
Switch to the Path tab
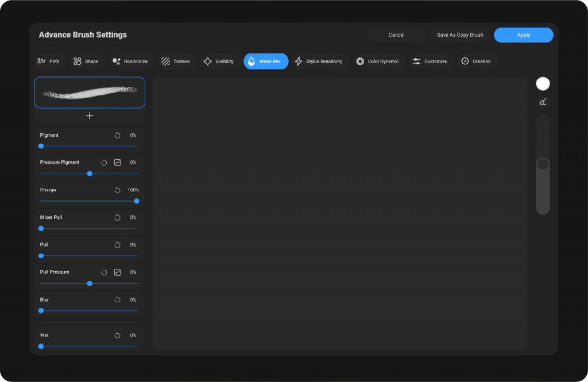pyautogui.click(x=49, y=61)
